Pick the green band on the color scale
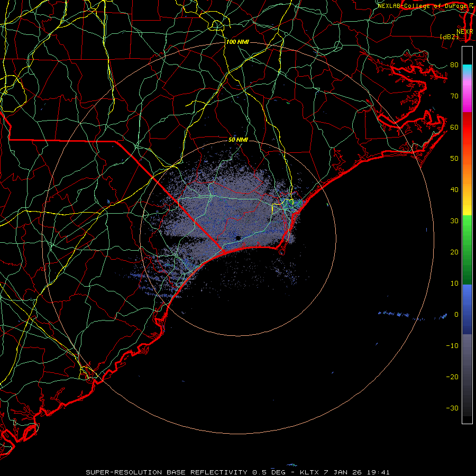 pos(467,250)
